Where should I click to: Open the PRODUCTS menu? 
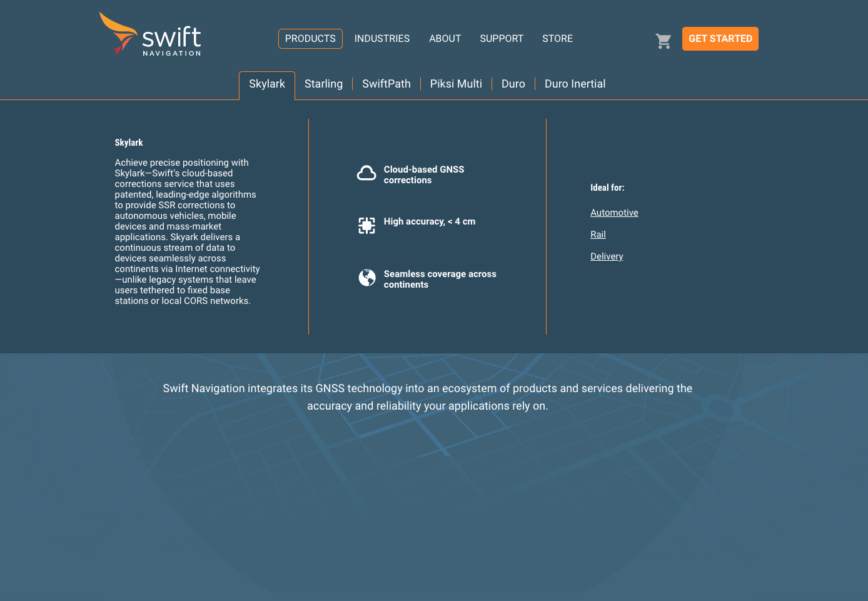(x=310, y=39)
